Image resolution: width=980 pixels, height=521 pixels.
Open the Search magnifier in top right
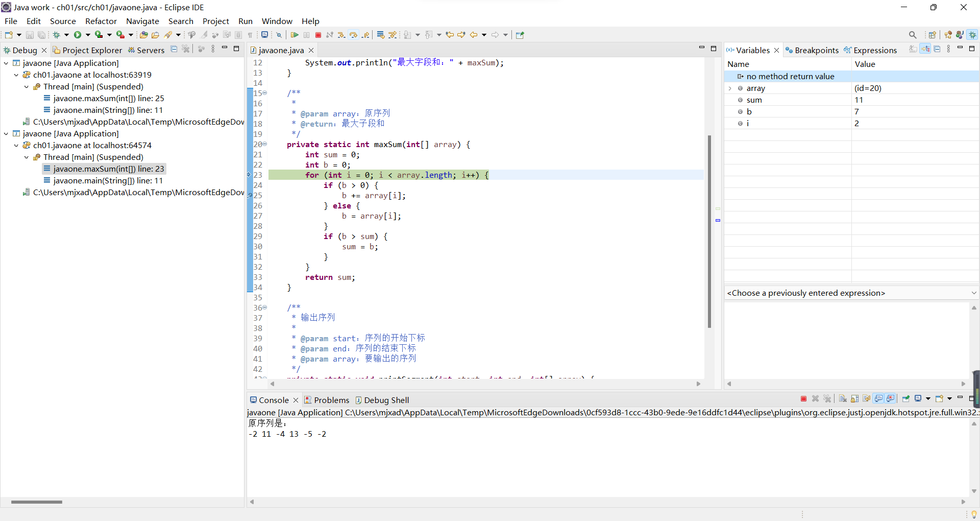(x=913, y=35)
